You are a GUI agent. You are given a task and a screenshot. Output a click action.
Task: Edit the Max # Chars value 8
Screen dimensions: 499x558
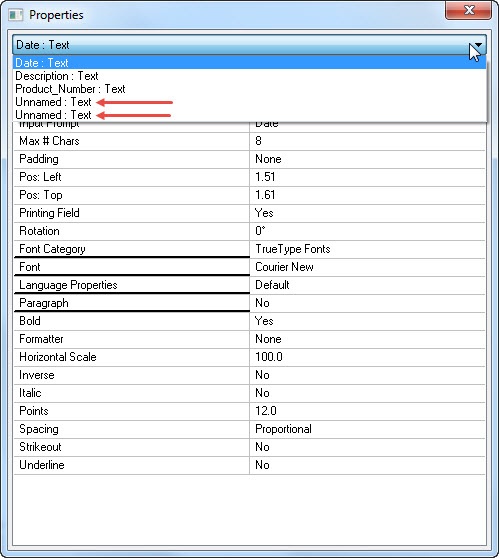(x=367, y=141)
